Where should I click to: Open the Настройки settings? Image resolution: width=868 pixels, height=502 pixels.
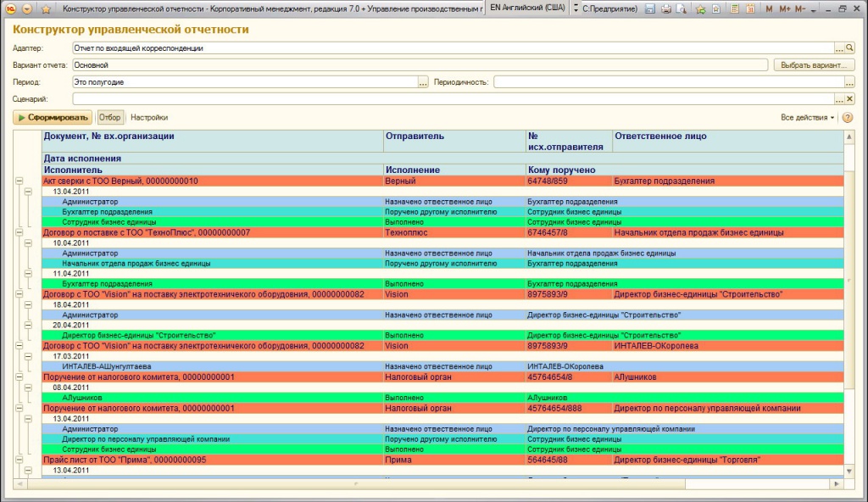click(149, 118)
